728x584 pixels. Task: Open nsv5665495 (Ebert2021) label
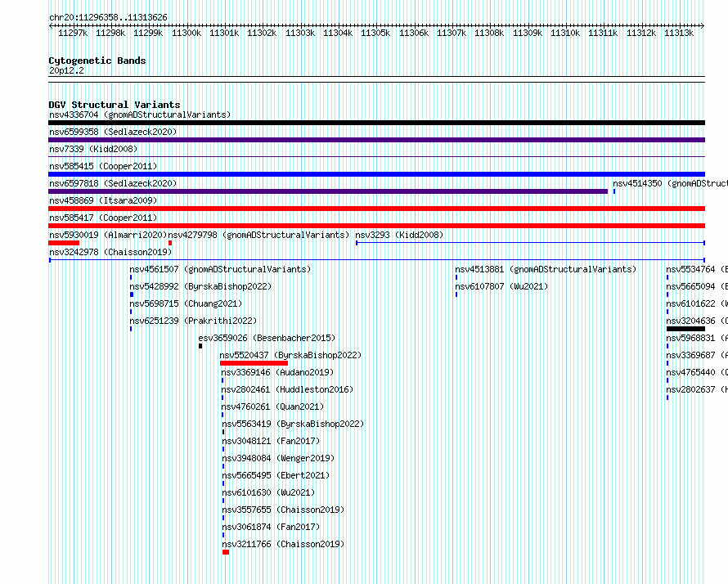click(276, 475)
